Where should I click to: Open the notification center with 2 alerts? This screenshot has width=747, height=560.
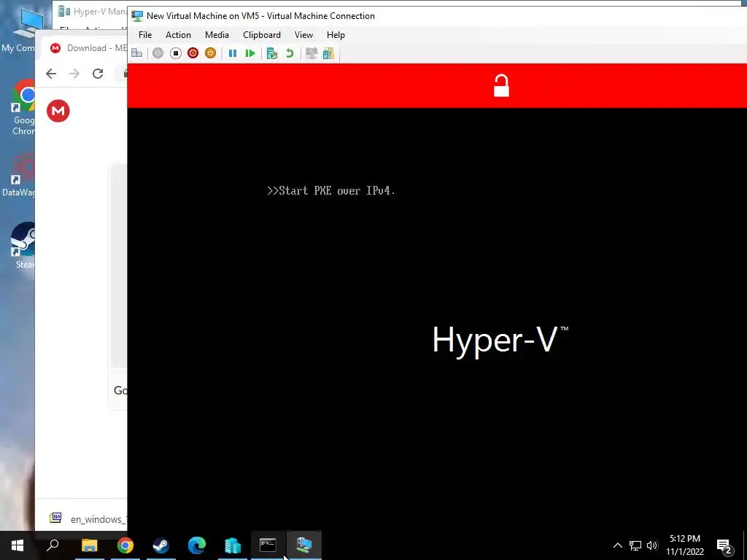(724, 545)
